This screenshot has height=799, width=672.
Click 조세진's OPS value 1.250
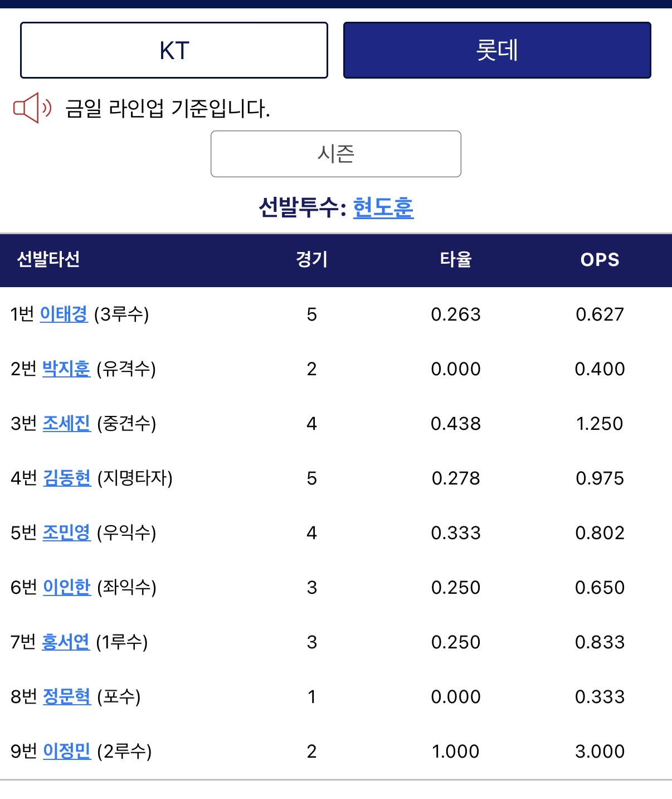pos(600,423)
